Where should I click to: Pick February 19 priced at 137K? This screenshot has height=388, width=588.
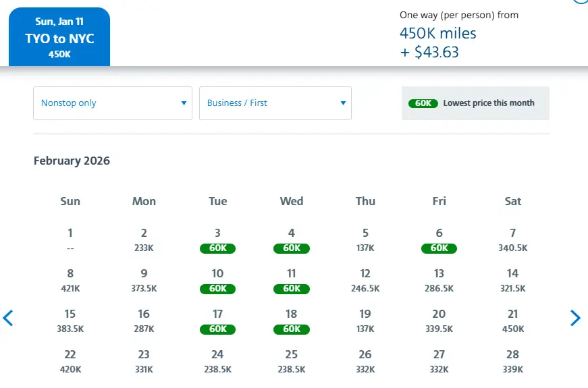click(365, 321)
